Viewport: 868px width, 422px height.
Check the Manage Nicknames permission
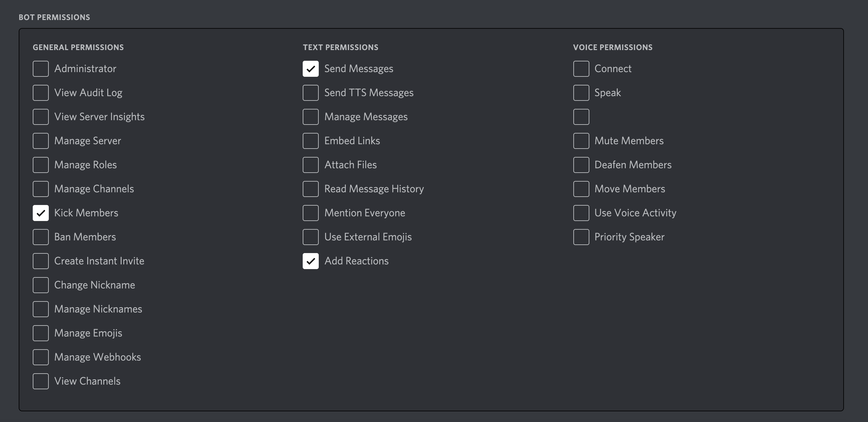[40, 309]
